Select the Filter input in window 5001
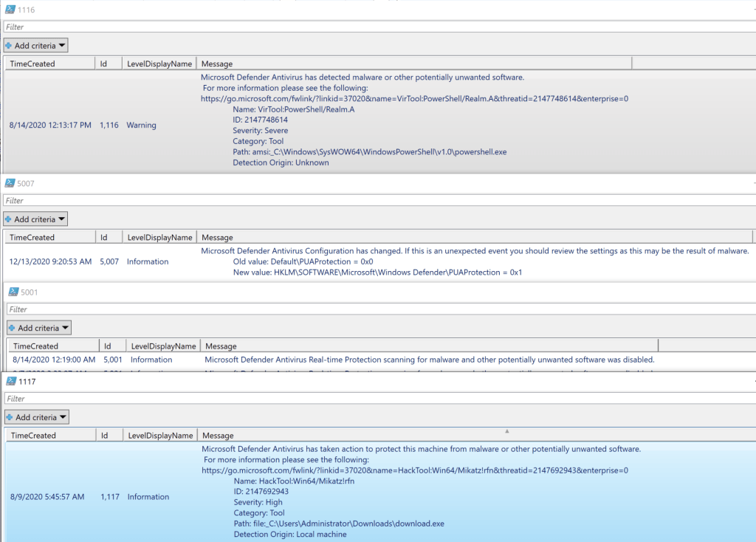 tap(369, 309)
